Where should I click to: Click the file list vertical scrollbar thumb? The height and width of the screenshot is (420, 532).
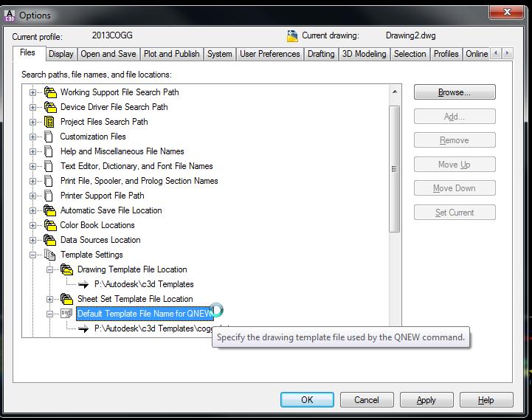click(394, 169)
